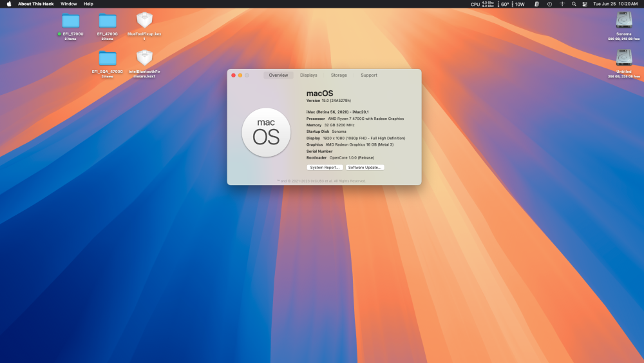
Task: Switch to the Overview tab
Action: pyautogui.click(x=278, y=75)
